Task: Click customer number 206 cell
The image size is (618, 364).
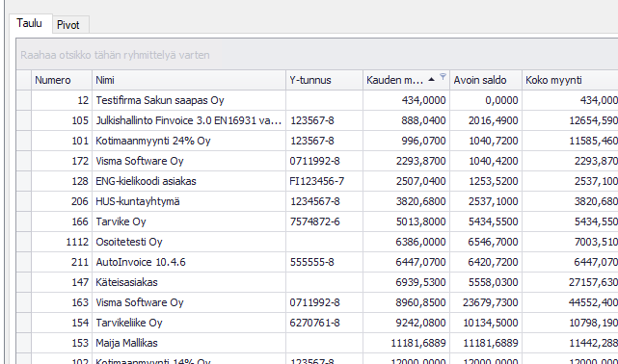Action: click(x=62, y=201)
